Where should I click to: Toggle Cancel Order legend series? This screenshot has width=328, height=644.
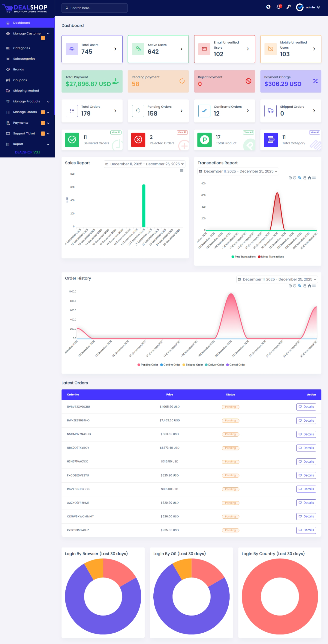pos(236,365)
